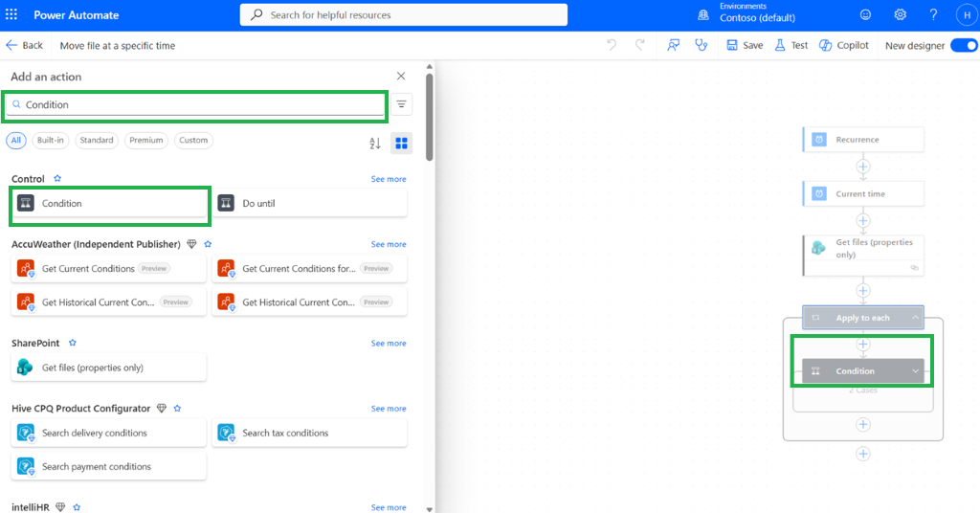980x513 pixels.
Task: Expand the Condition card chevron
Action: click(x=915, y=371)
